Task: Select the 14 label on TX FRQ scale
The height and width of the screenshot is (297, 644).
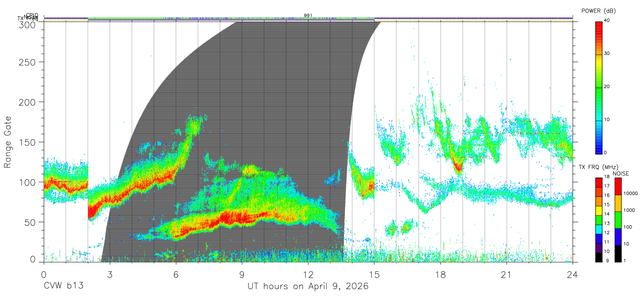Action: [606, 214]
